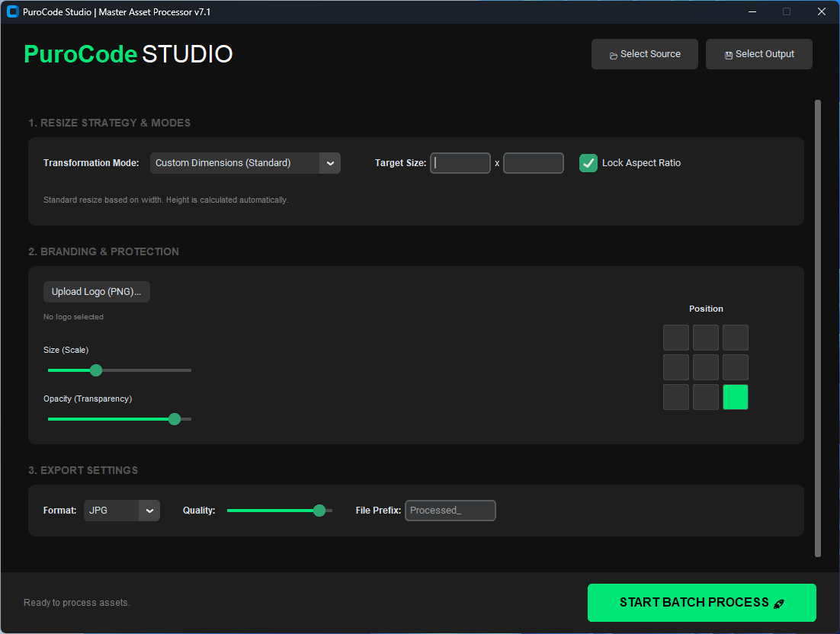
Task: Click the File Prefix input field
Action: (450, 511)
